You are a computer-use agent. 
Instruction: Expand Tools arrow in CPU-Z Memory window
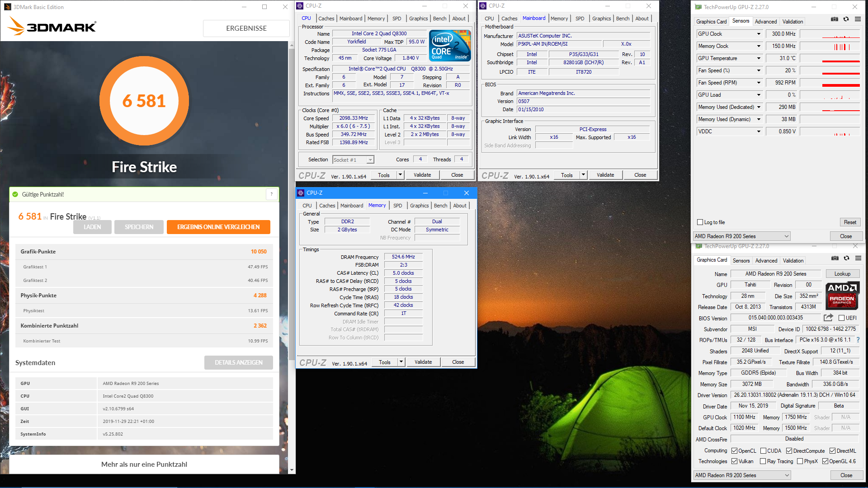click(401, 362)
